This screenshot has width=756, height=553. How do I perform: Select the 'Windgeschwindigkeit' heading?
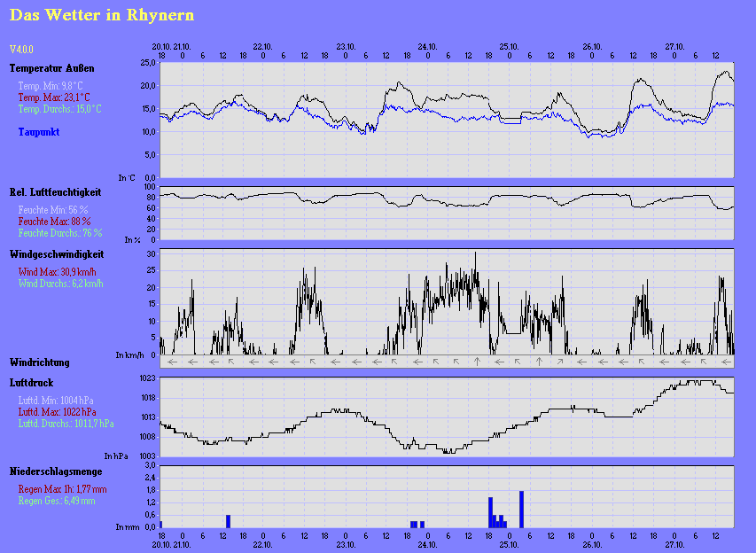point(57,254)
